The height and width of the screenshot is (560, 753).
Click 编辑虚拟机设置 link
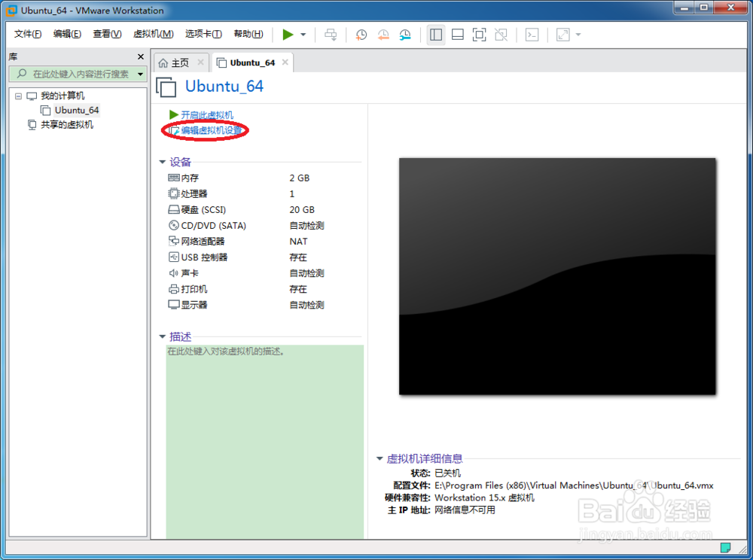point(212,130)
